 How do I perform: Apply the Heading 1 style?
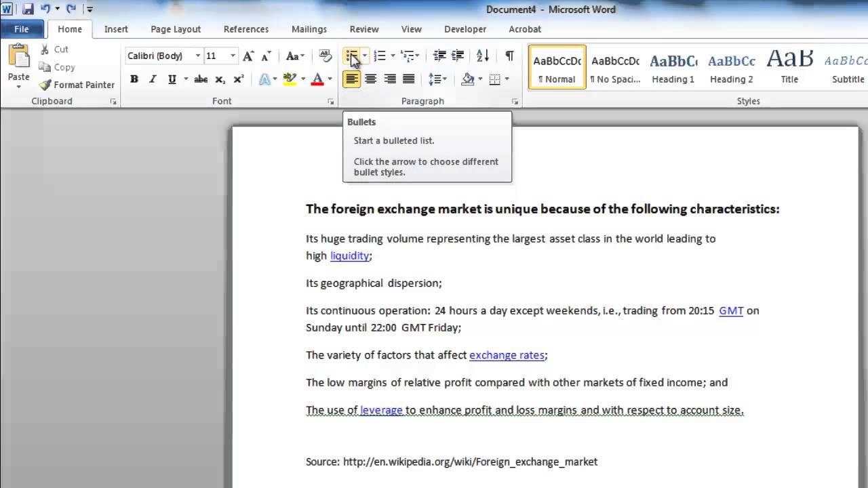click(x=673, y=67)
